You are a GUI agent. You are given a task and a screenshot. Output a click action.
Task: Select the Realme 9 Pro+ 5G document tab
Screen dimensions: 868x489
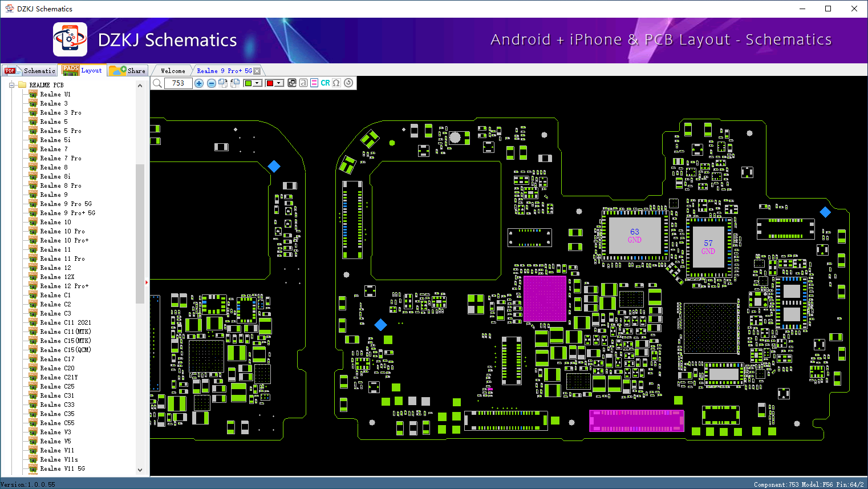click(224, 71)
